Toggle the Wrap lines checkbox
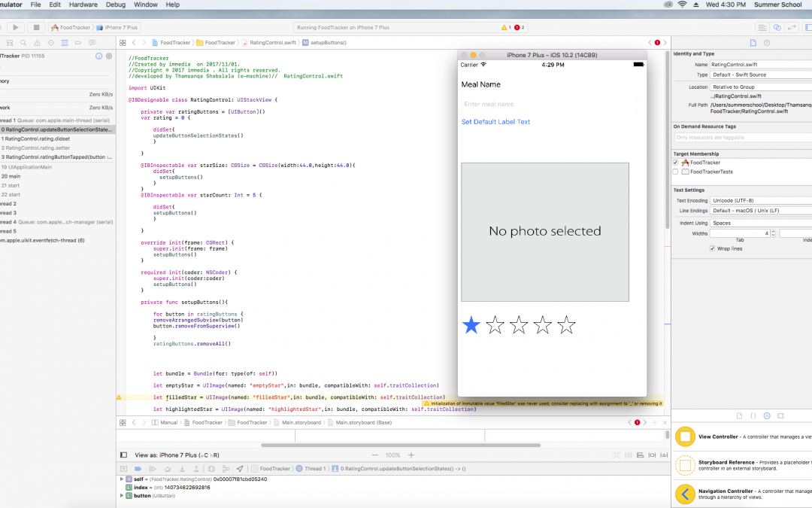The width and height of the screenshot is (812, 508). (713, 248)
